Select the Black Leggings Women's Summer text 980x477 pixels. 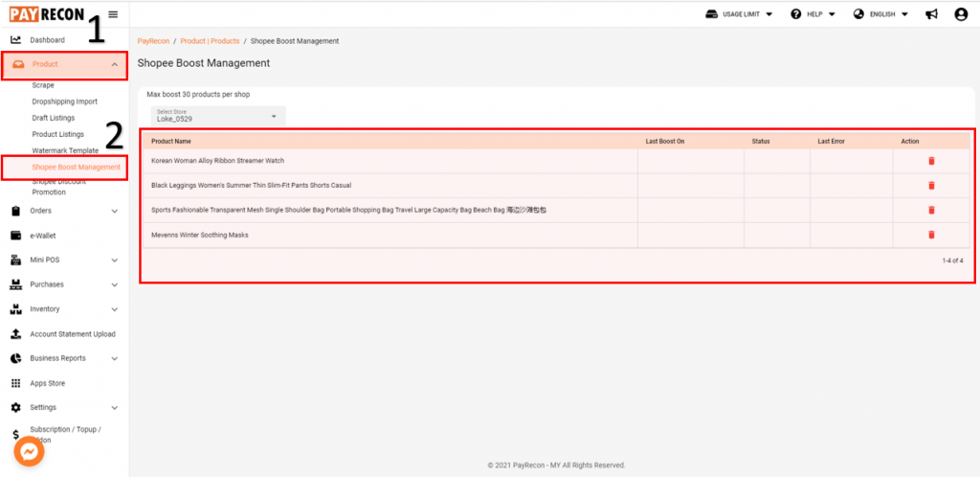click(x=252, y=185)
